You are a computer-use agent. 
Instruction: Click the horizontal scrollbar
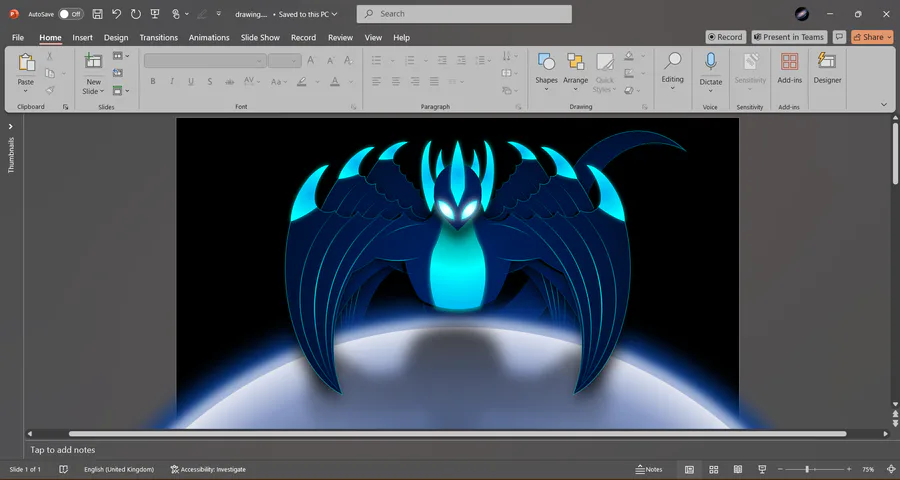point(457,434)
